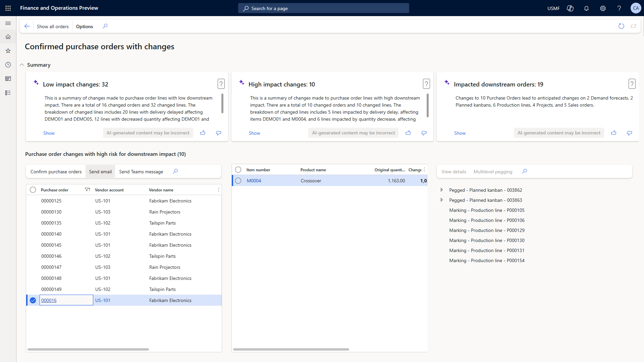Open the Options menu

coord(84,26)
